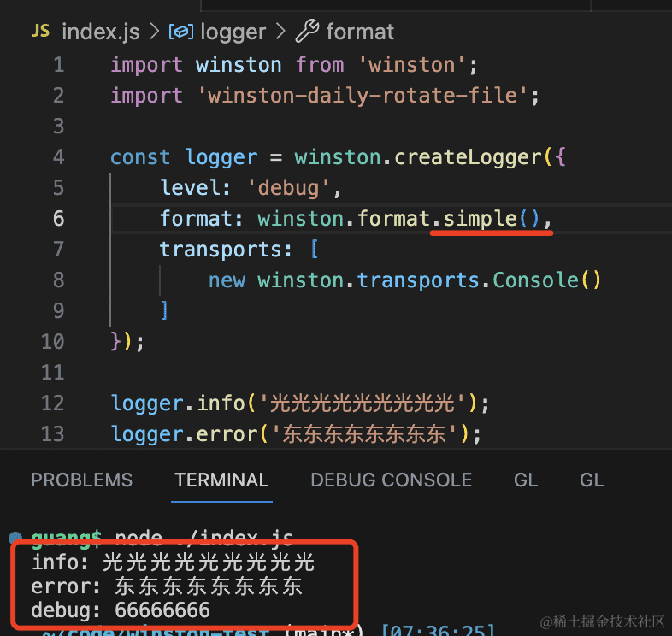
Task: Expand the chevron after index.js breadcrumb
Action: (x=155, y=32)
